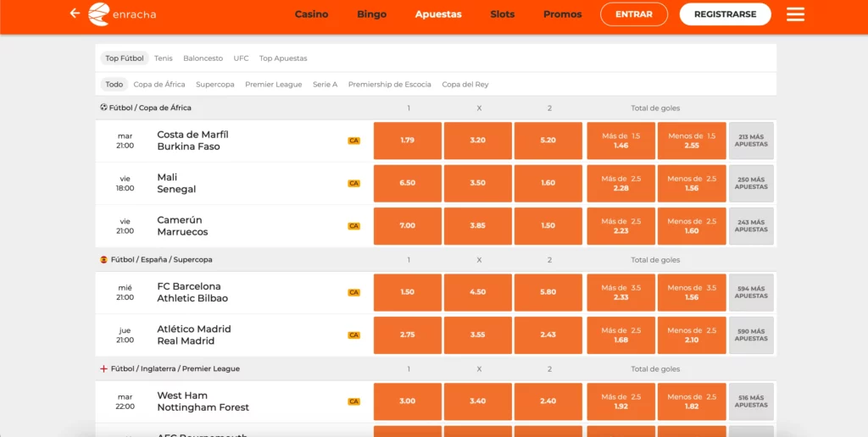Filter by Supercopa
The width and height of the screenshot is (868, 437).
point(214,85)
